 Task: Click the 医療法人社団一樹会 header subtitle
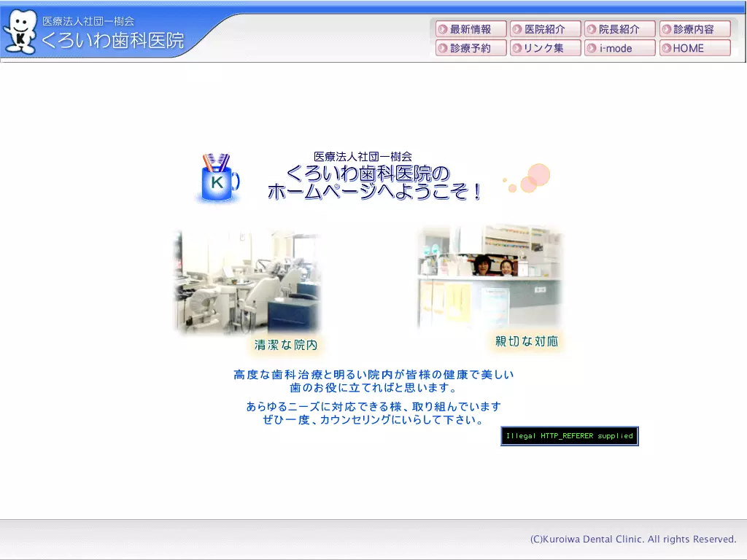click(x=88, y=21)
